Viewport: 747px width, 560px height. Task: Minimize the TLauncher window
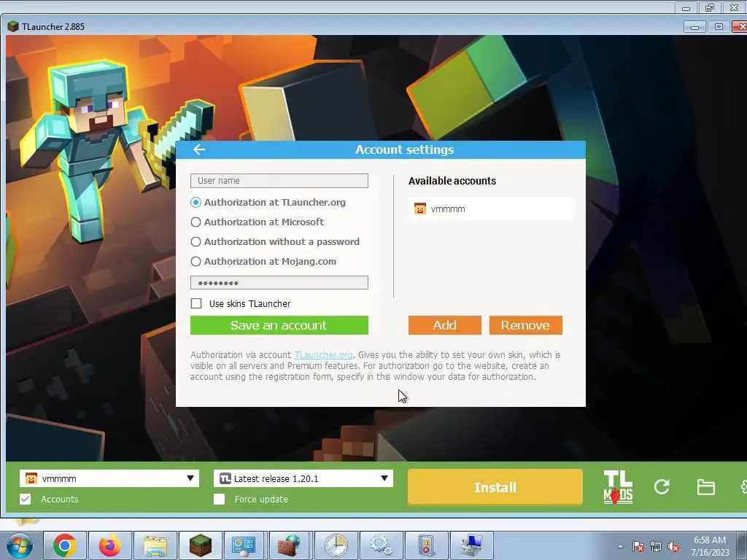pyautogui.click(x=694, y=27)
